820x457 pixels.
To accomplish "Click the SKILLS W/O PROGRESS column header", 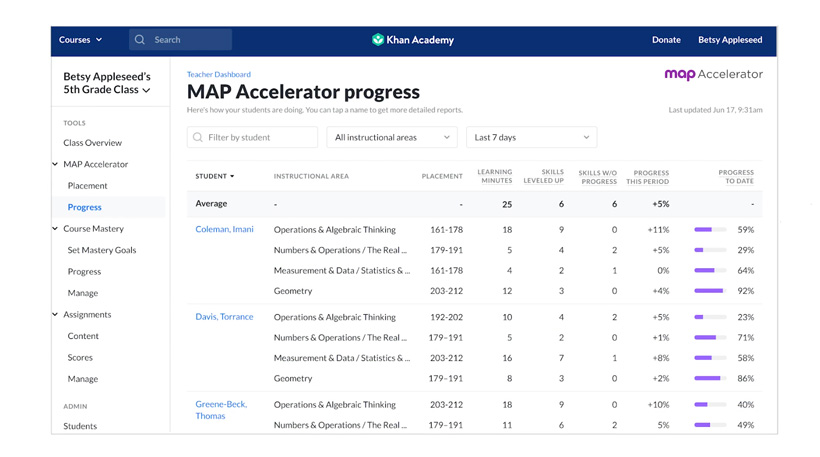I will [x=598, y=177].
